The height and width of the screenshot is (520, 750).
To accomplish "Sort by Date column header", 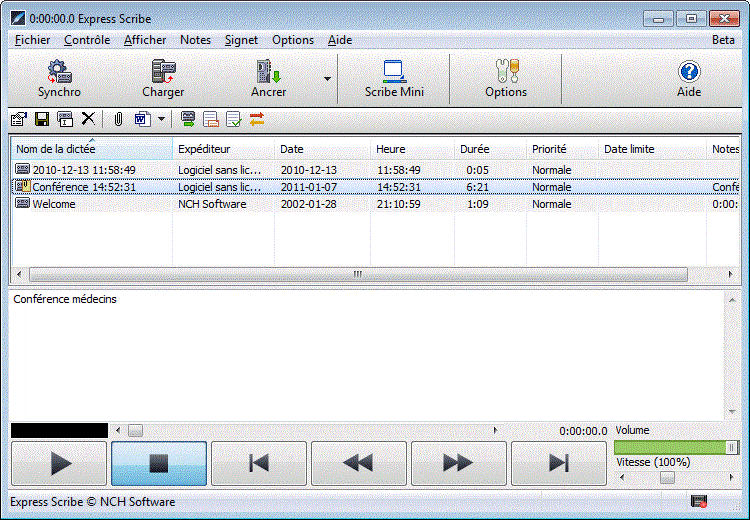I will pyautogui.click(x=322, y=149).
